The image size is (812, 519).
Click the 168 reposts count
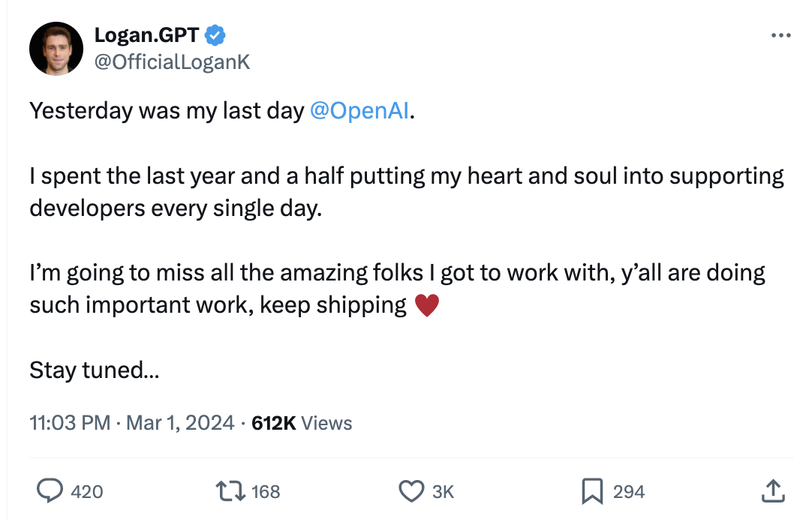point(266,492)
